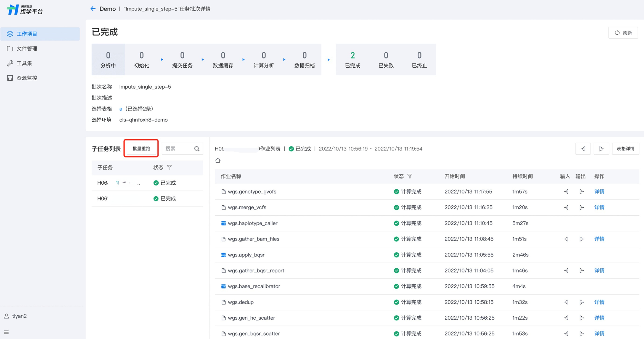Filter job table by 状态 funnel icon

[409, 176]
